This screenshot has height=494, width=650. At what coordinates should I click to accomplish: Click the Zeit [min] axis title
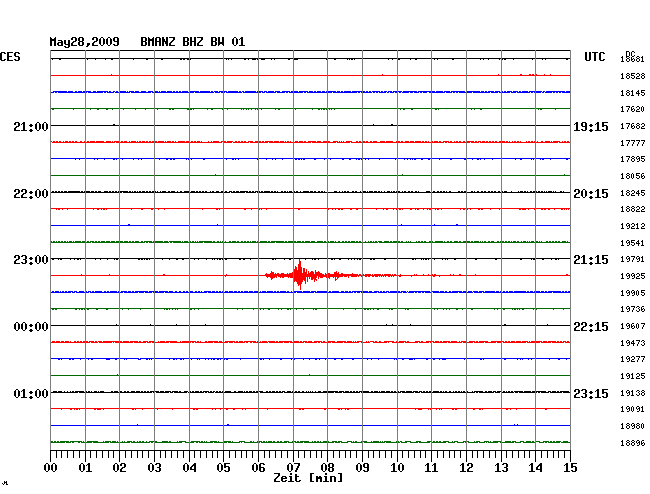click(x=308, y=478)
